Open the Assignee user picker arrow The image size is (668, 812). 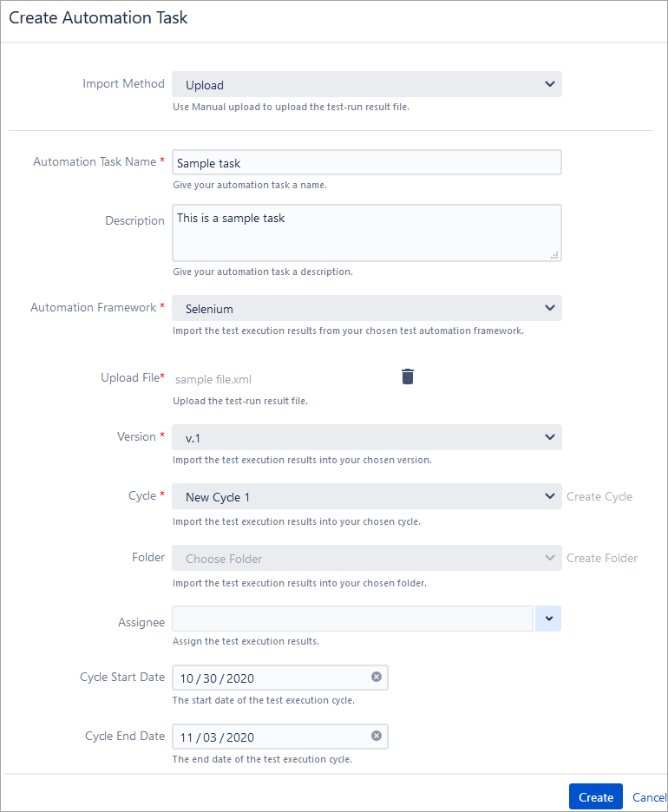[x=547, y=619]
